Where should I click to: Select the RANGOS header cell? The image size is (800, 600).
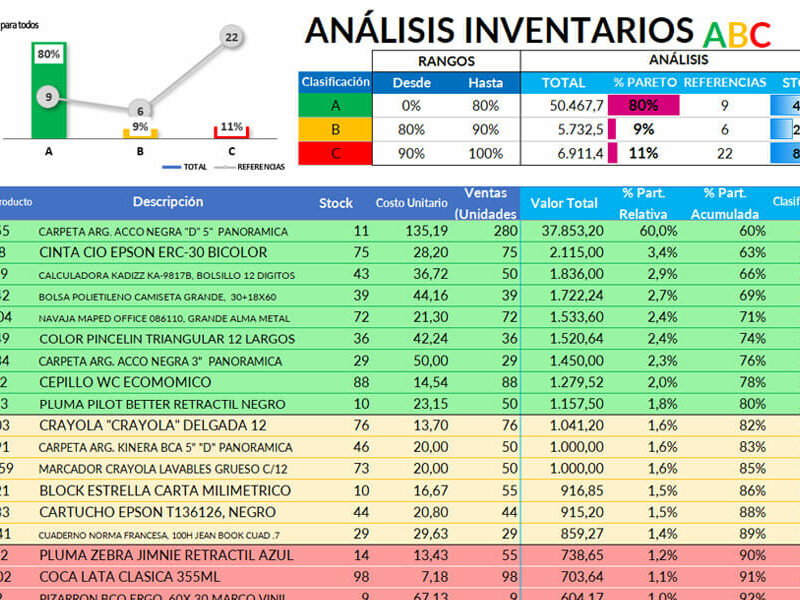[x=446, y=61]
